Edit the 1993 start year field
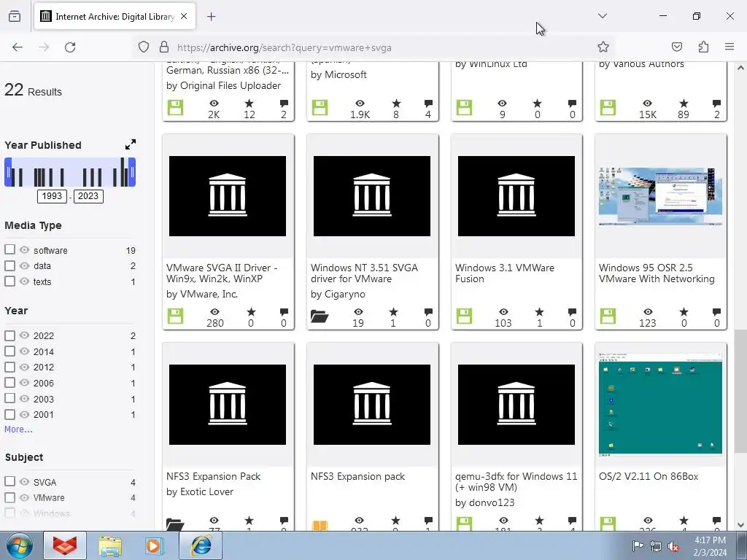Image resolution: width=747 pixels, height=560 pixels. pyautogui.click(x=52, y=196)
